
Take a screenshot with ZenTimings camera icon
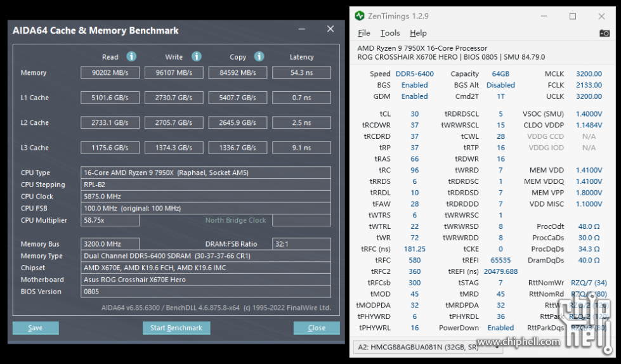pyautogui.click(x=605, y=33)
